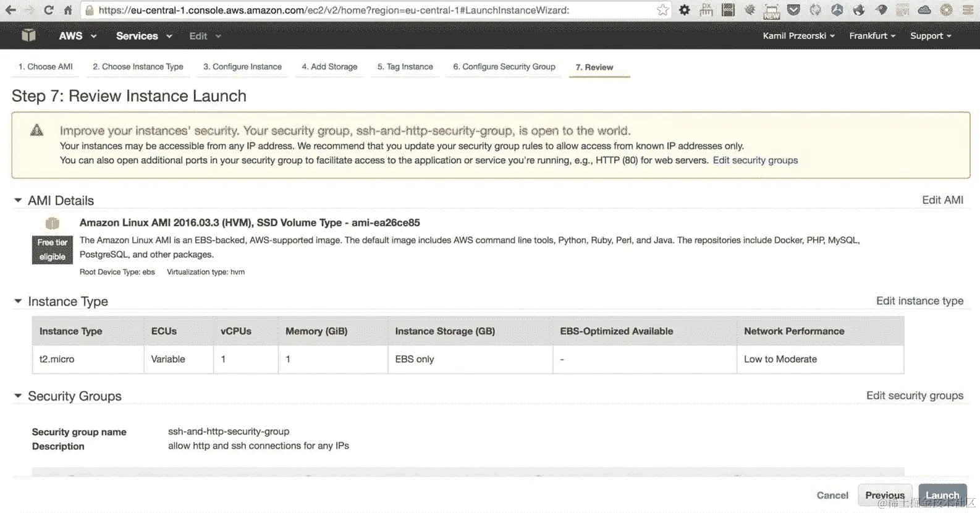Open the Services dropdown menu
This screenshot has width=980, height=513.
click(x=144, y=36)
